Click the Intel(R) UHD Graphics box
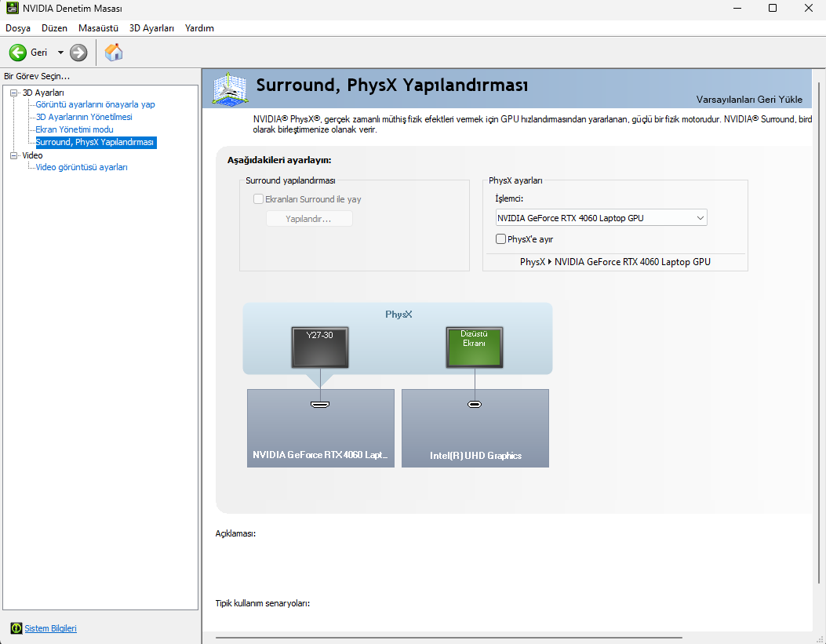Viewport: 826px width, 644px height. (475, 428)
